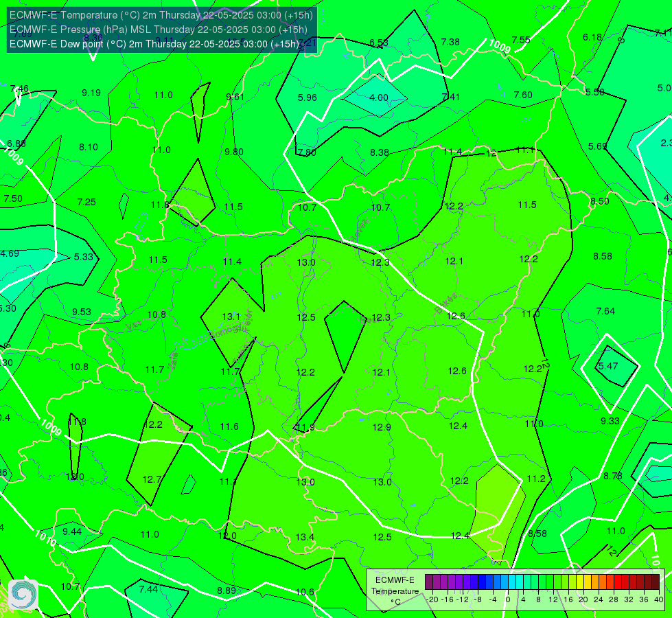This screenshot has height=618, width=672.
Task: Click the 1010 isobar contour label
Action: point(45,539)
